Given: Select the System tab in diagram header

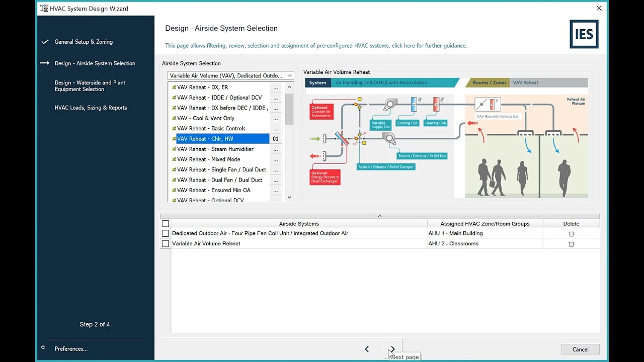Looking at the screenshot, I should tap(317, 82).
